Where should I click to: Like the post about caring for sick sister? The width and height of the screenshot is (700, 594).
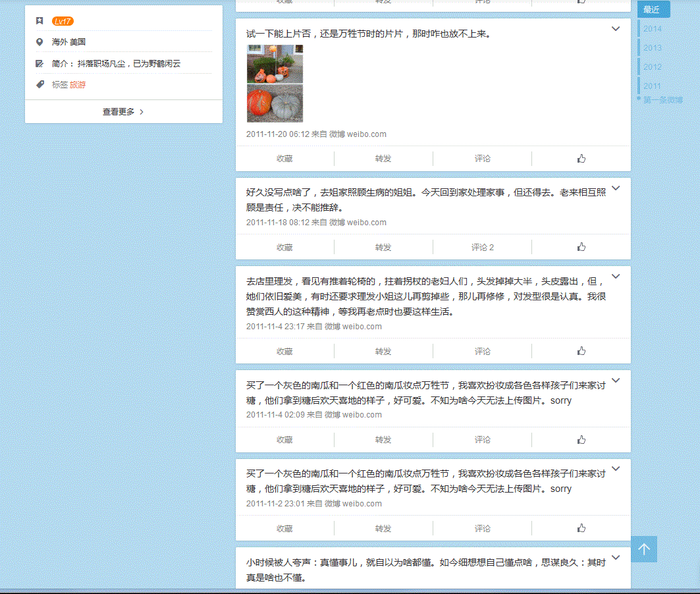[x=581, y=247]
